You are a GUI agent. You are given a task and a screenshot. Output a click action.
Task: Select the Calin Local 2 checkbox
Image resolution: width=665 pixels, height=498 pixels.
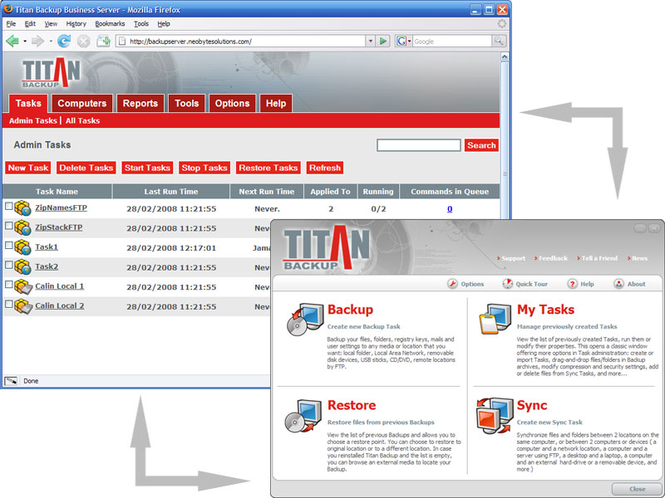[x=9, y=304]
